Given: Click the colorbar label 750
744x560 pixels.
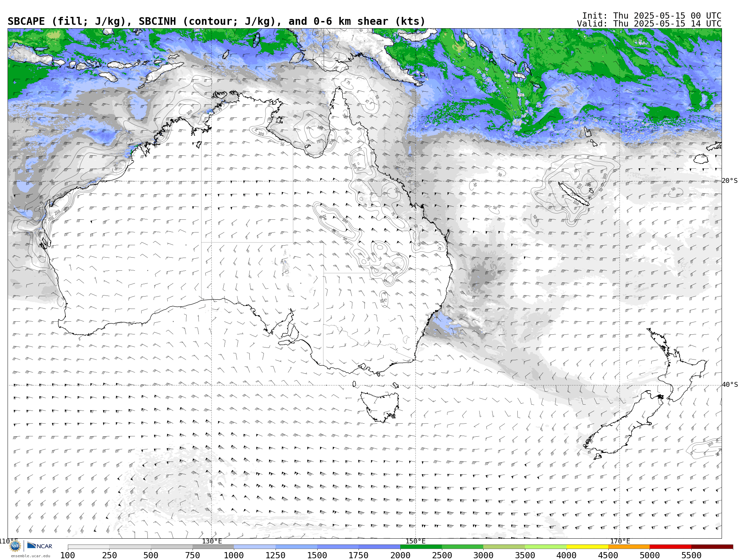Looking at the screenshot, I should pyautogui.click(x=193, y=555).
